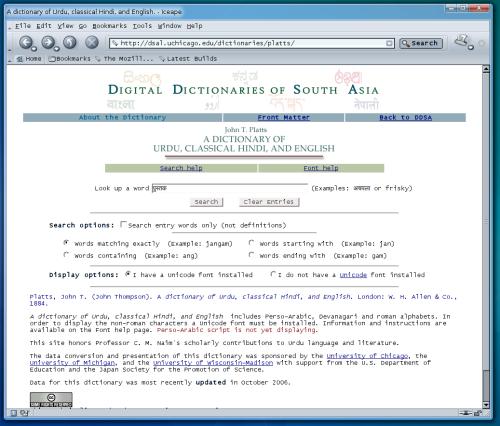Open the Forward button history dropdown arrow

click(56, 49)
